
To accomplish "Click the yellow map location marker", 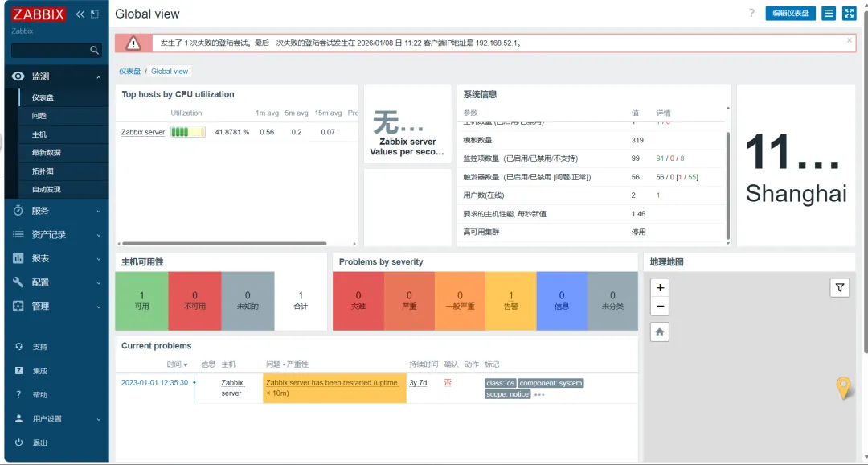I will click(x=843, y=388).
